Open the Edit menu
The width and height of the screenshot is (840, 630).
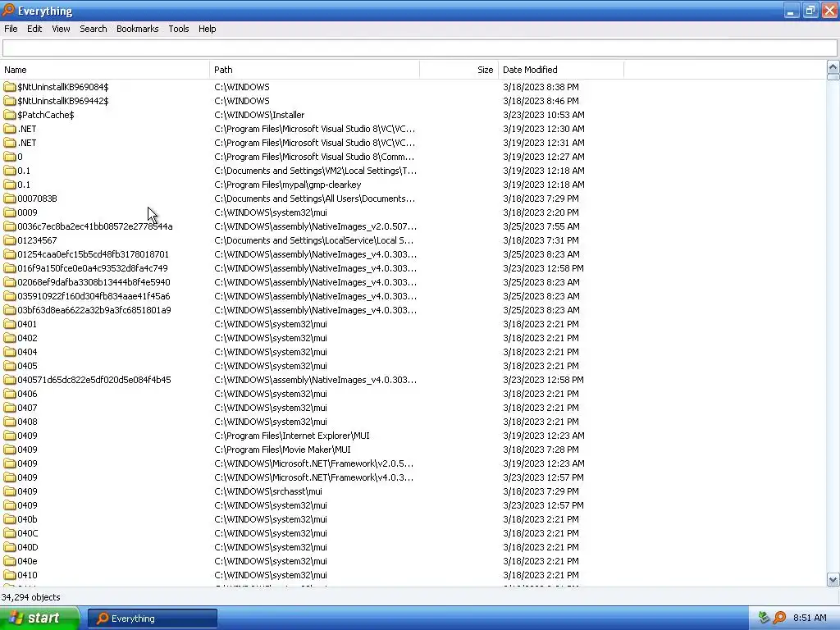[34, 29]
